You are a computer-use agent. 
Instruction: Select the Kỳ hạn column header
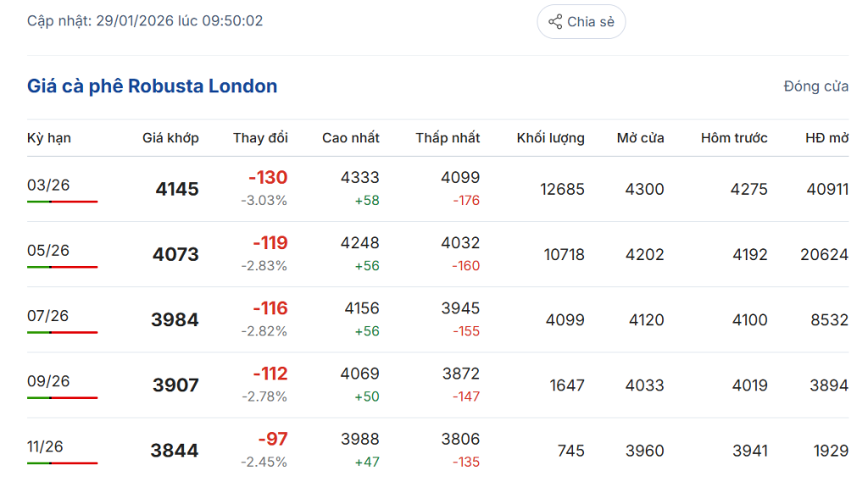coord(49,138)
